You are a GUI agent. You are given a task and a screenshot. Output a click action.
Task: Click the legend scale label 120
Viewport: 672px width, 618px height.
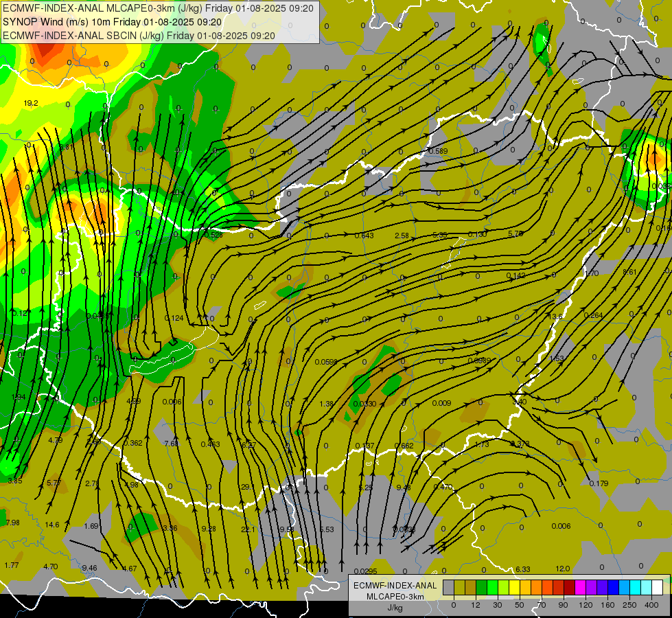point(586,605)
